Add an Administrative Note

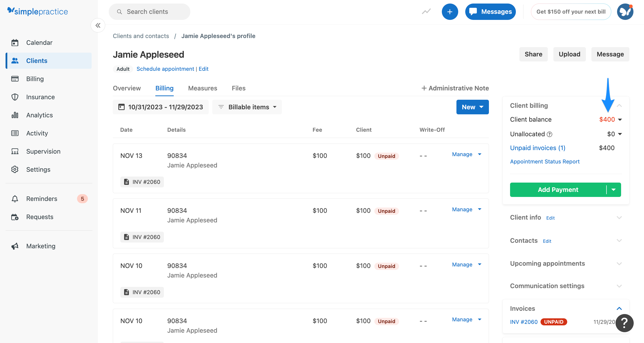pos(455,88)
